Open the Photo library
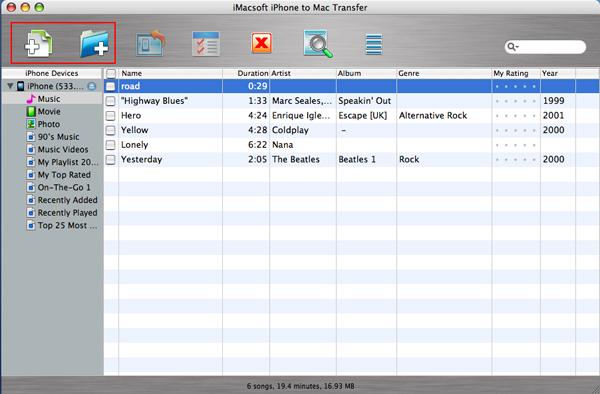This screenshot has height=394, width=600. tap(49, 124)
